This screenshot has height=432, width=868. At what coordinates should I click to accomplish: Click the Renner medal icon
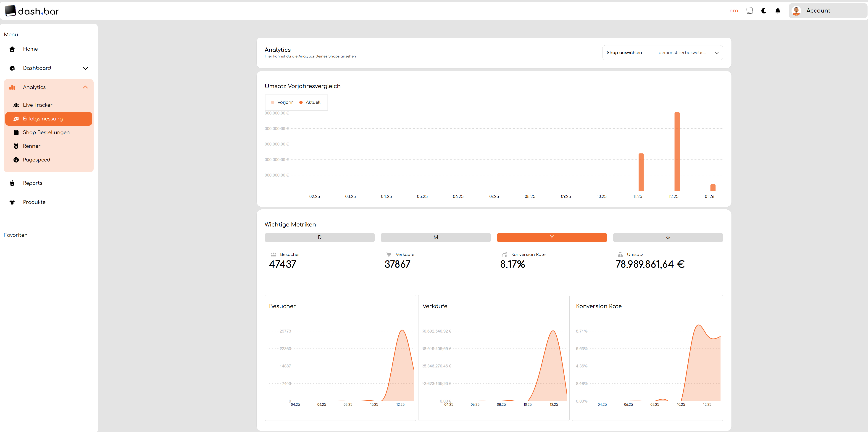16,146
